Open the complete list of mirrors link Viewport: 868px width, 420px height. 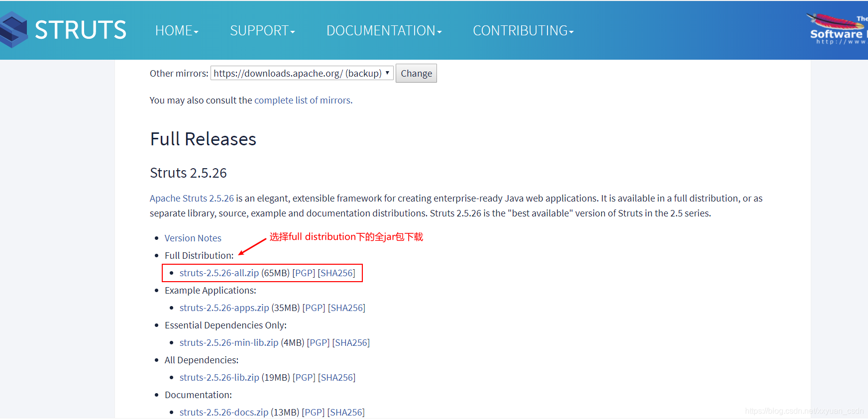pos(303,100)
